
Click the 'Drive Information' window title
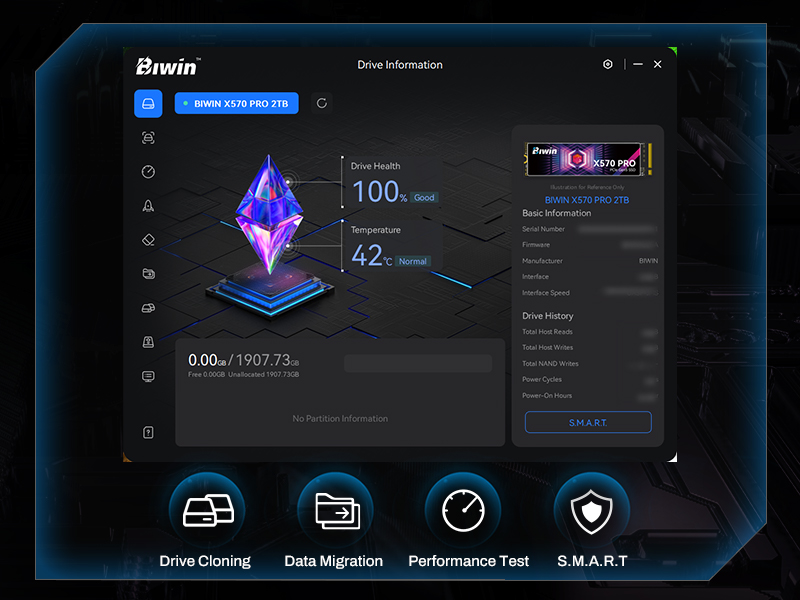click(400, 65)
